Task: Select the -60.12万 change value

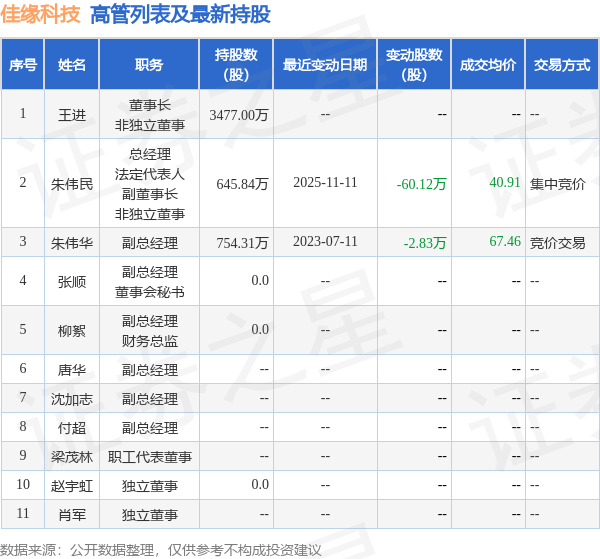Action: coord(421,184)
